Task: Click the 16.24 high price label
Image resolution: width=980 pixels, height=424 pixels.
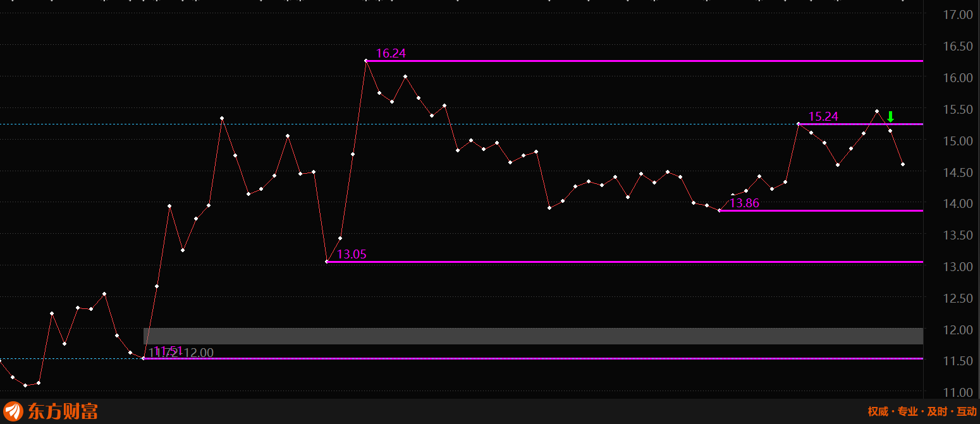Action: pyautogui.click(x=391, y=54)
